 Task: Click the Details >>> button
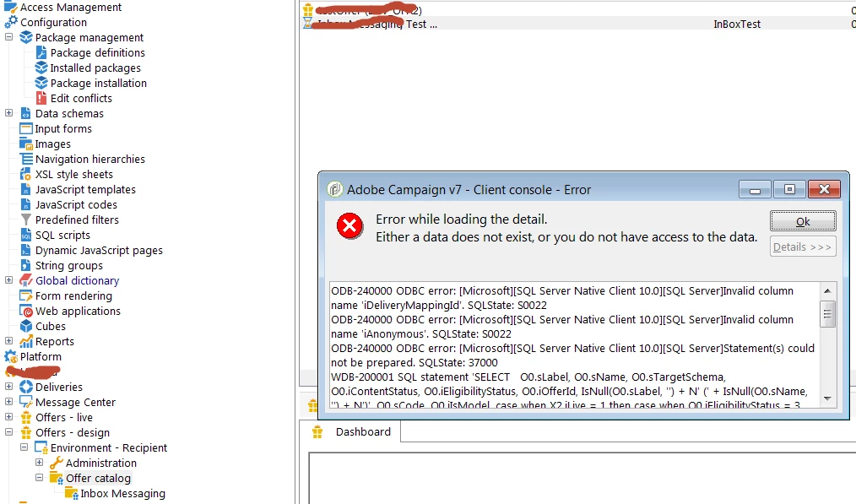click(x=803, y=247)
